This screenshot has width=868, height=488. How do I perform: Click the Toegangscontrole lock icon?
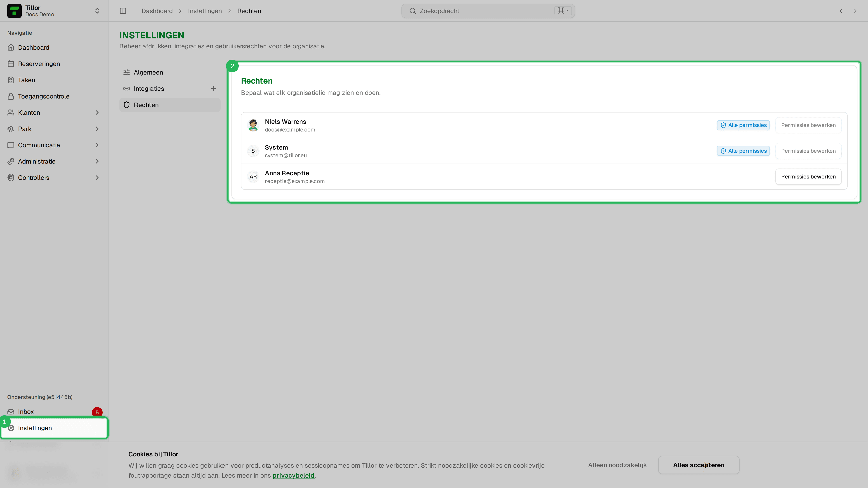11,96
